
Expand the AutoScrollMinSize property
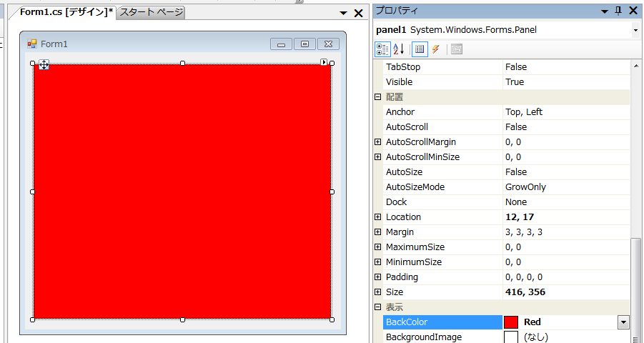(378, 157)
